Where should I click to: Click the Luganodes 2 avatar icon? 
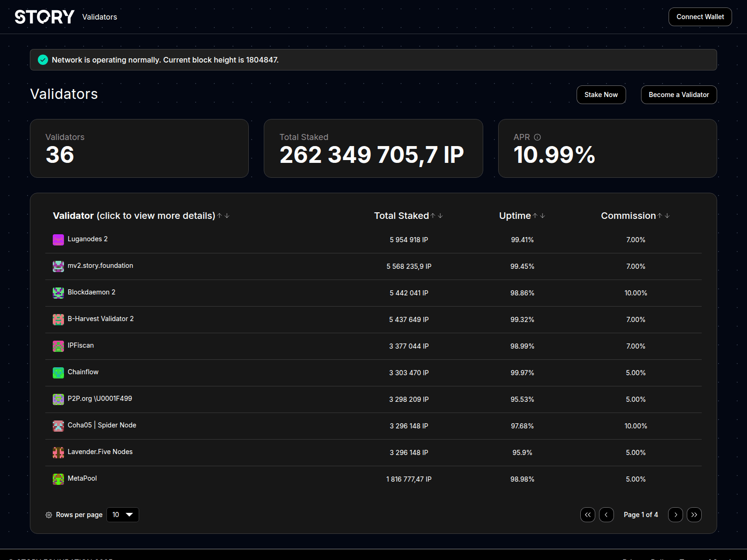pos(58,240)
